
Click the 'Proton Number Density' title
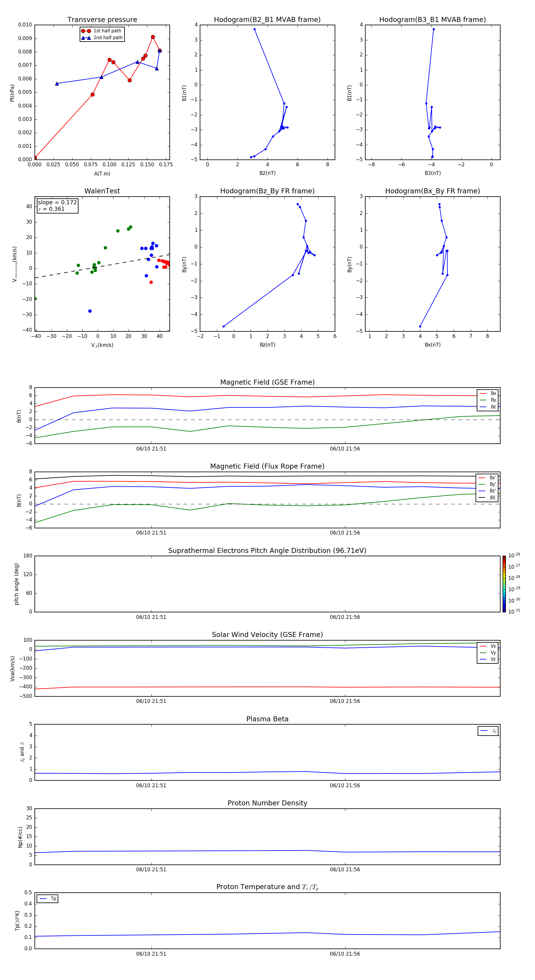[x=267, y=803]
